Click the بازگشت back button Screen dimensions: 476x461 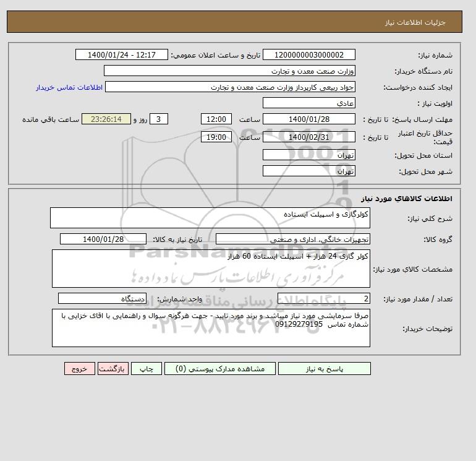pos(113,369)
